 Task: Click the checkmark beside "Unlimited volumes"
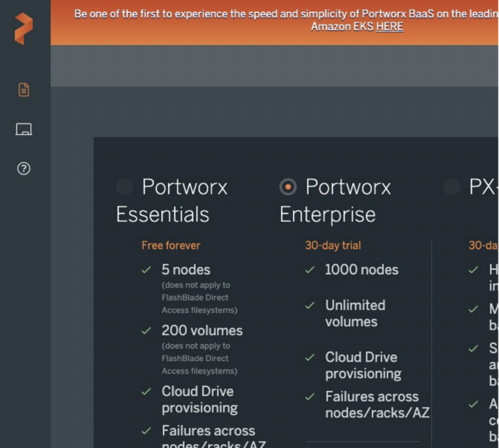click(x=309, y=306)
